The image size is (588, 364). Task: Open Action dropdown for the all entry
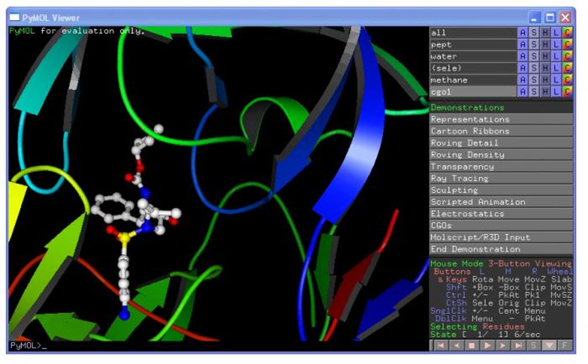[x=522, y=33]
